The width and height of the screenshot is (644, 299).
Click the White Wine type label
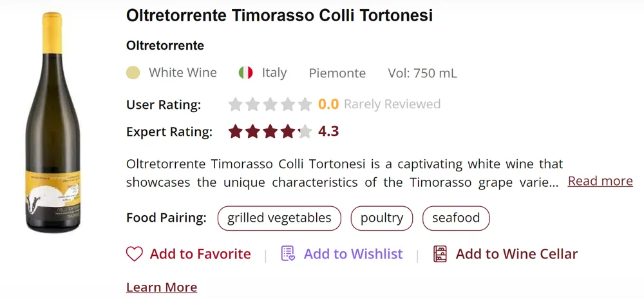[x=183, y=73]
